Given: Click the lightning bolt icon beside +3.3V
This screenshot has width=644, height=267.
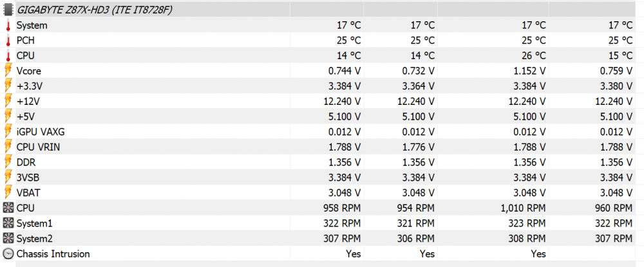Looking at the screenshot, I should [8, 86].
